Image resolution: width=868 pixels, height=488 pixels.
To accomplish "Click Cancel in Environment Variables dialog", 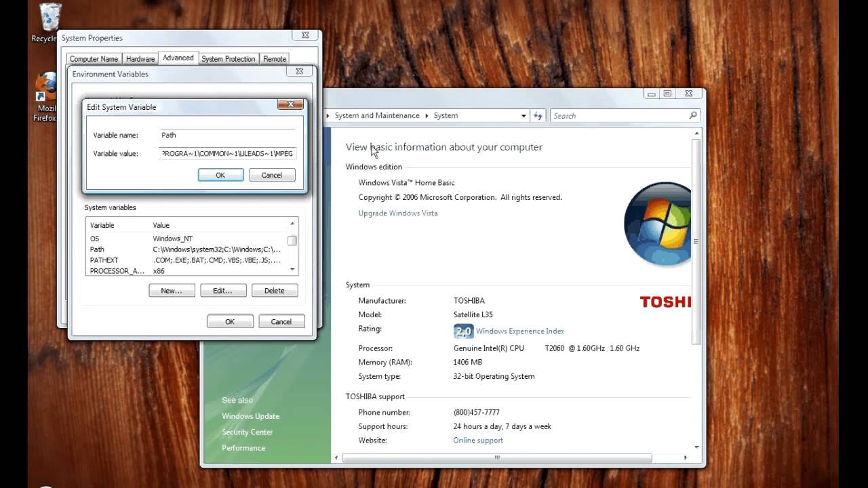I will click(281, 321).
